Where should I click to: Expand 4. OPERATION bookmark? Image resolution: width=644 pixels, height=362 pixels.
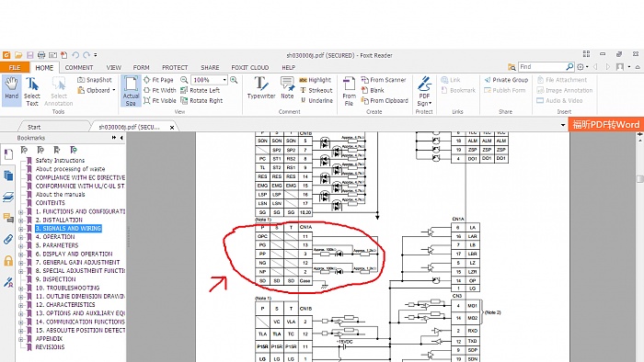click(21, 237)
